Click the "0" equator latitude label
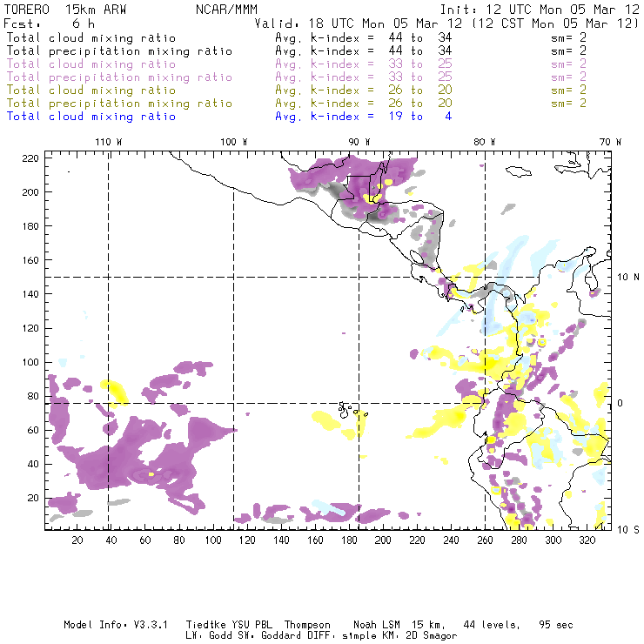Viewport: 644px width, 644px height. point(621,403)
